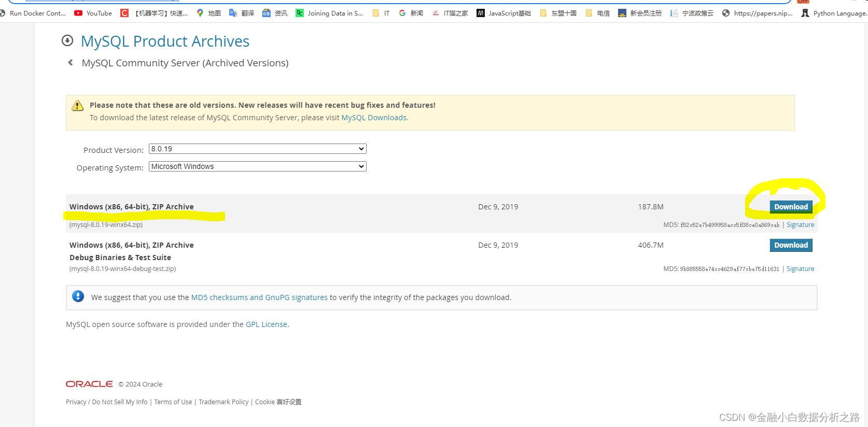
Task: Open the Joining Data in S... bookmark
Action: (x=329, y=13)
